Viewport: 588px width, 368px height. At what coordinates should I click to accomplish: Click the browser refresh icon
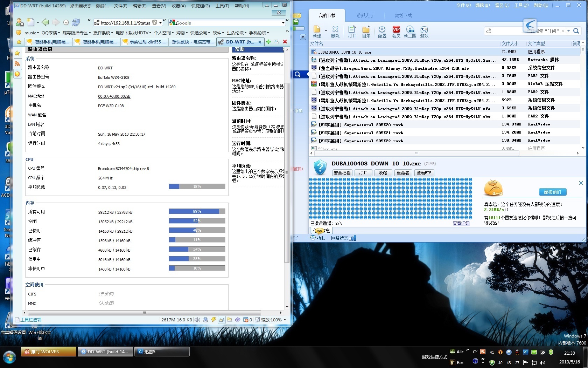tap(76, 22)
